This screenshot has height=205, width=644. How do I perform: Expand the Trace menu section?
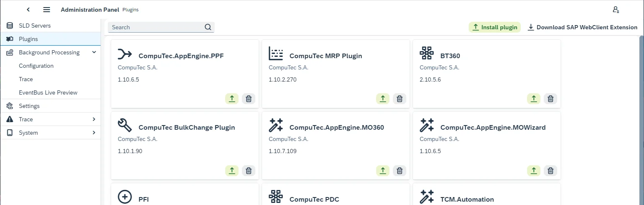94,119
